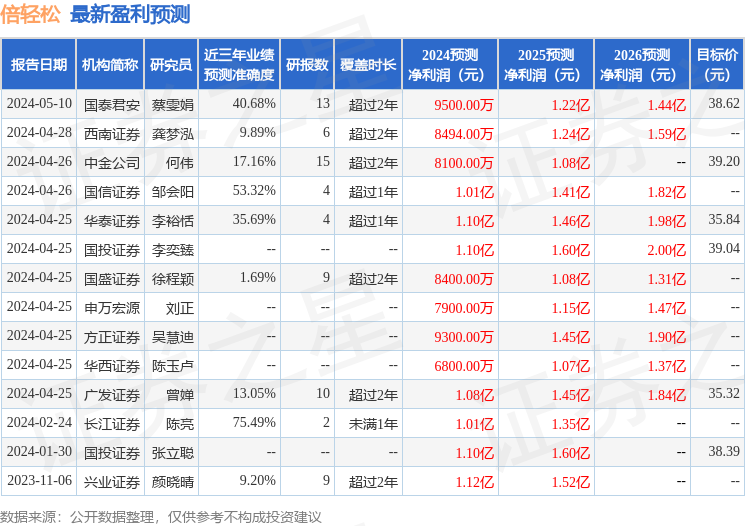The height and width of the screenshot is (526, 745).
Task: Select the 华西证券 institution cell
Action: pyautogui.click(x=112, y=366)
